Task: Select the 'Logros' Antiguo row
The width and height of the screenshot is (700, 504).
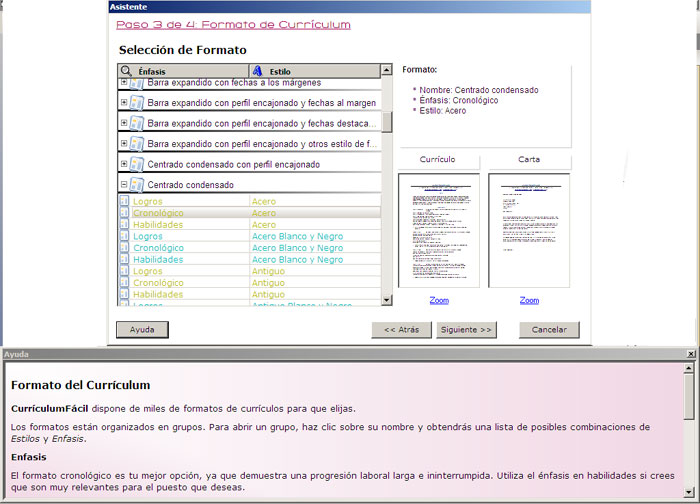Action: coord(250,271)
